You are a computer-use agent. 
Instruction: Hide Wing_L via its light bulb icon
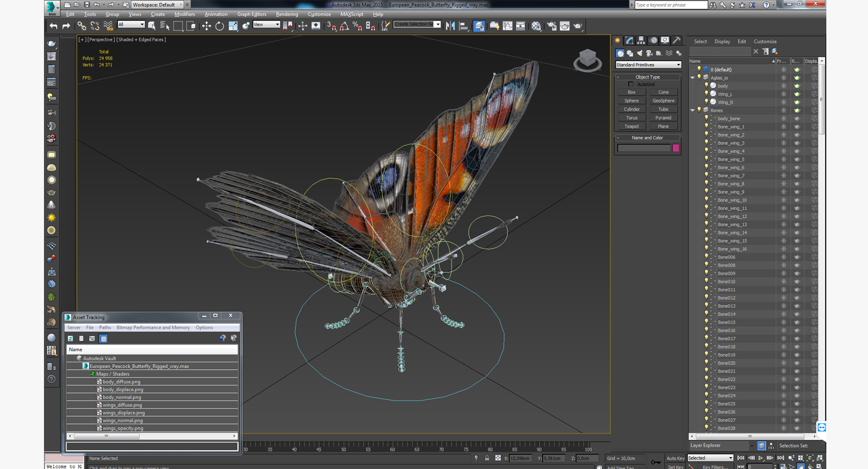[x=706, y=94]
